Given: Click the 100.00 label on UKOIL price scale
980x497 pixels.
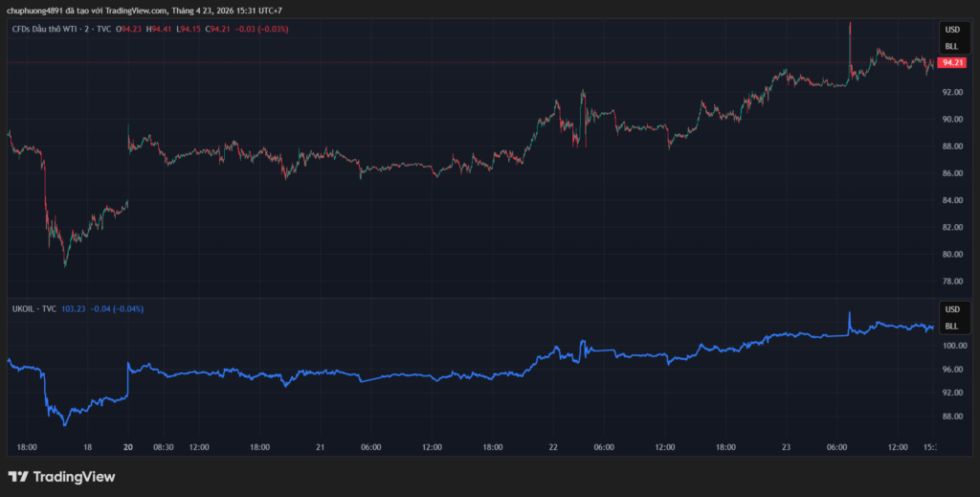Looking at the screenshot, I should 954,346.
